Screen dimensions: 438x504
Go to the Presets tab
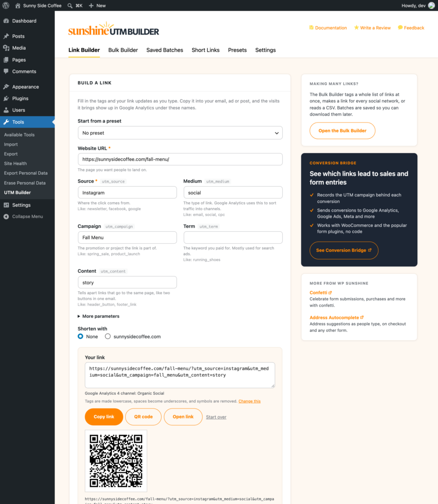pos(237,50)
